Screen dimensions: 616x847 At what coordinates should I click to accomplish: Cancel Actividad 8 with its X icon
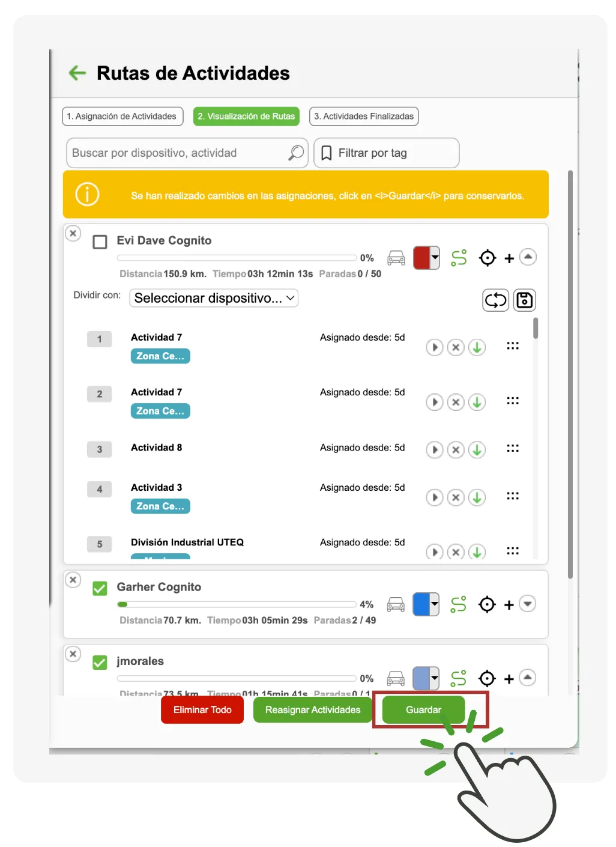[456, 450]
